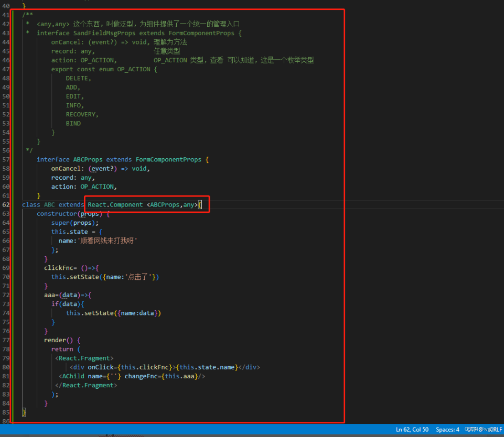The width and height of the screenshot is (504, 437).
Task: Click 'render() {' on line 77
Action: [62, 340]
